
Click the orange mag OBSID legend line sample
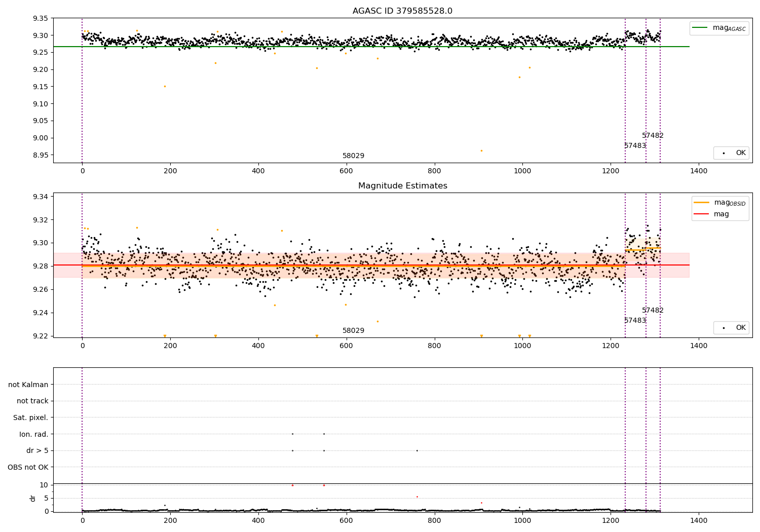click(702, 202)
